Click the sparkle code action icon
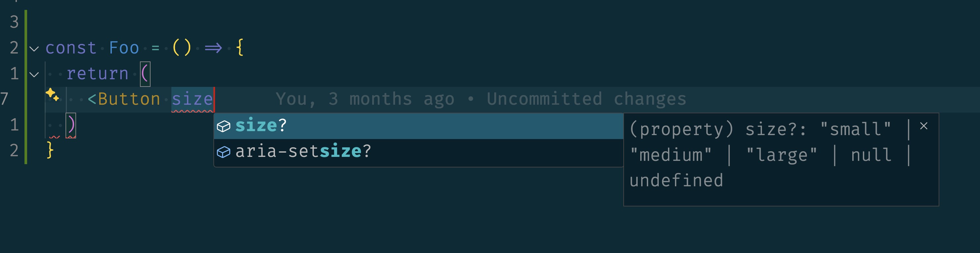Image resolution: width=980 pixels, height=253 pixels. (52, 94)
